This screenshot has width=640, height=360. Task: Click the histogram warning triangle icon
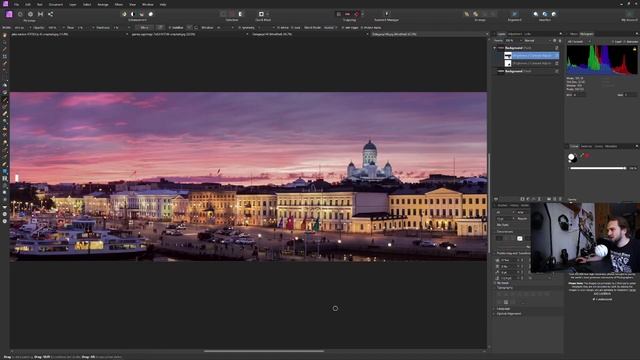click(635, 49)
